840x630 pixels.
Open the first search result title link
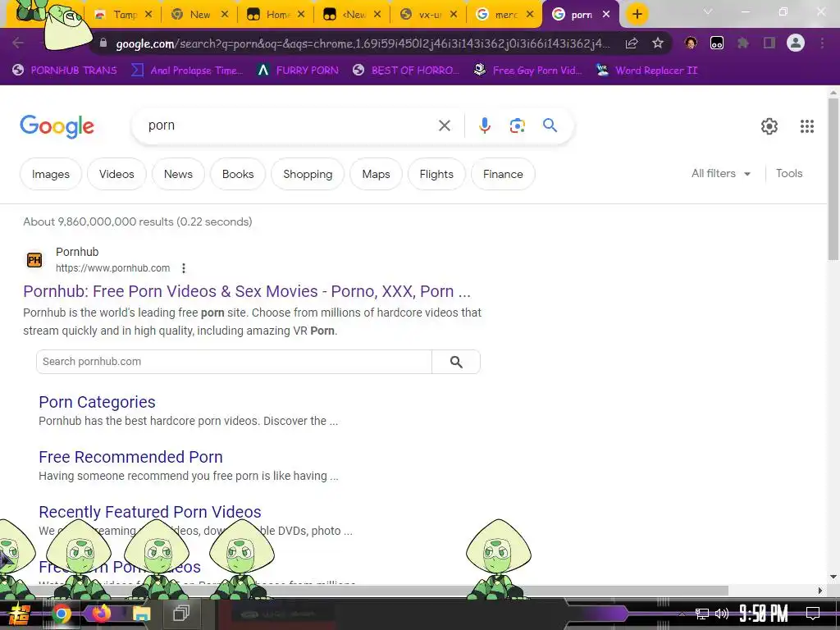click(x=246, y=291)
